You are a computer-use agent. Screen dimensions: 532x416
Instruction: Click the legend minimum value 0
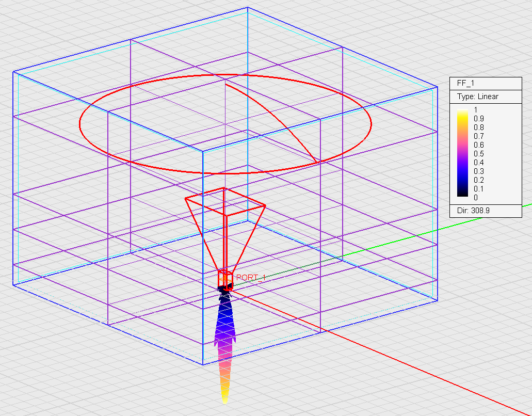(475, 197)
